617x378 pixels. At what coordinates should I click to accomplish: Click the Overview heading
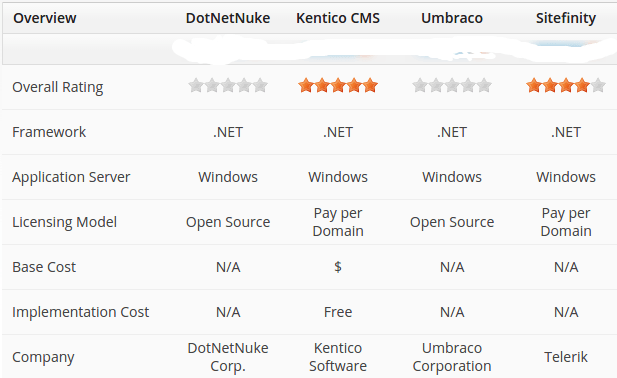coord(44,18)
